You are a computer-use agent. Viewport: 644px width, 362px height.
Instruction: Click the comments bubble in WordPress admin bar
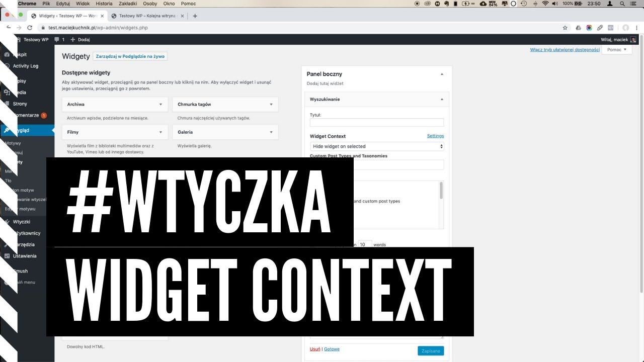click(x=59, y=39)
